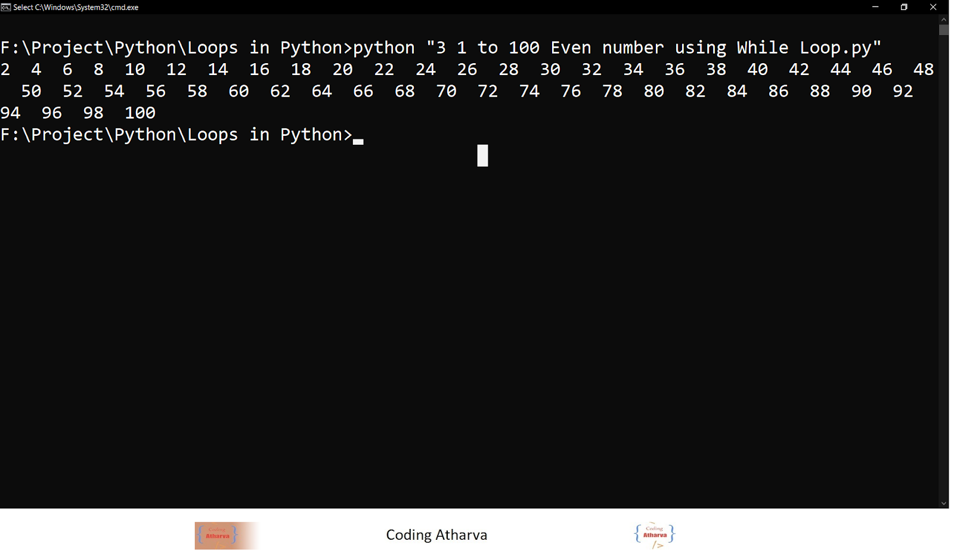Click the word Select in the title bar

click(22, 7)
